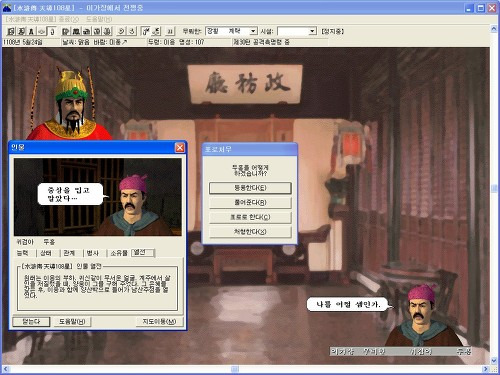The width and height of the screenshot is (500, 375).
Task: Click the fourth toolbar icon with an eye shape
Action: pyautogui.click(x=41, y=31)
